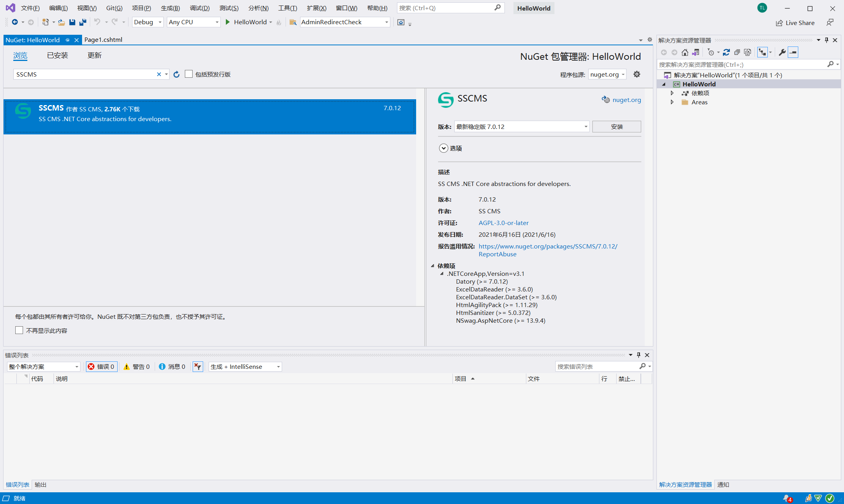Expand the 依赖项 node under HelloWorld

[x=672, y=93]
